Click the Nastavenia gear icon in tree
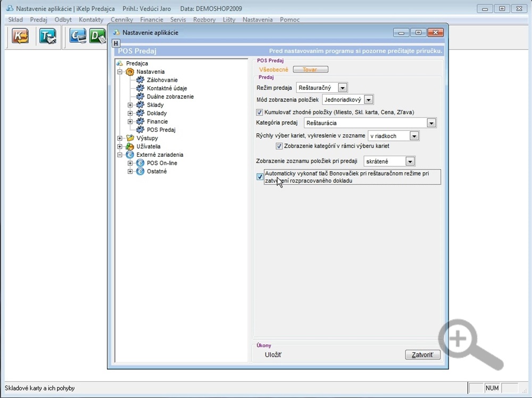 [x=130, y=72]
